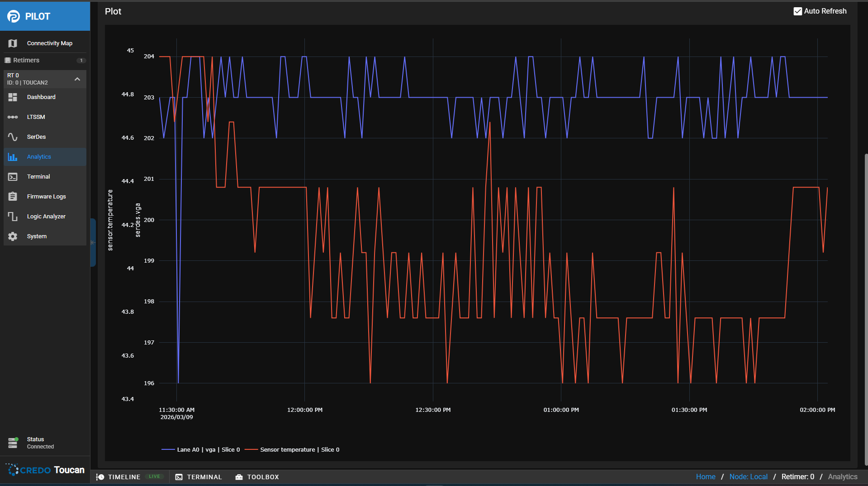Hide Sensor temperature series in legend

click(x=293, y=449)
